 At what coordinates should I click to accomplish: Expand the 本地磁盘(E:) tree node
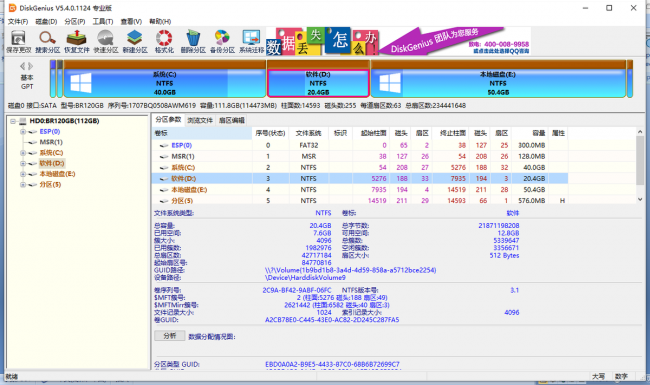click(23, 174)
